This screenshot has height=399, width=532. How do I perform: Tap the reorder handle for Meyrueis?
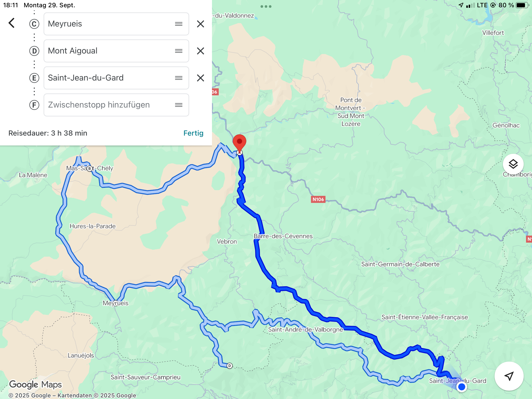[x=179, y=24]
